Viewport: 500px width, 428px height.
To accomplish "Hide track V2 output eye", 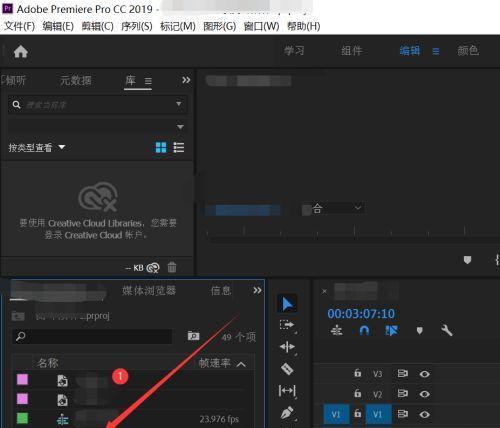I will pos(424,394).
